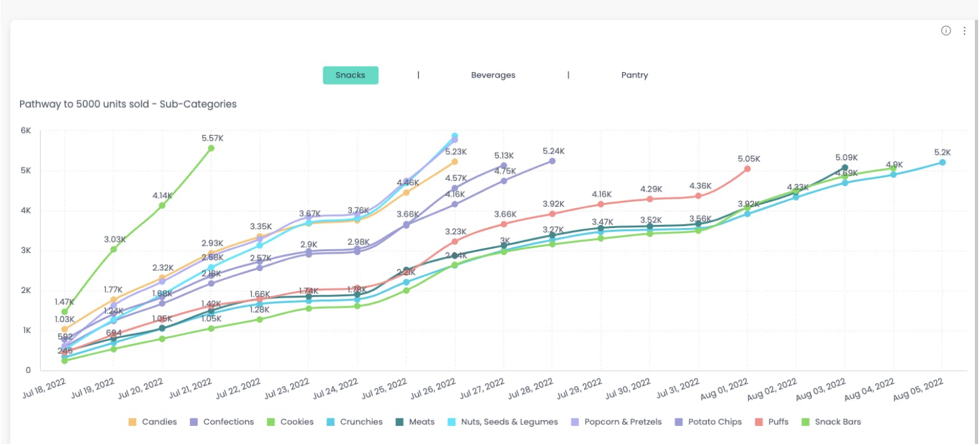This screenshot has width=980, height=446.
Task: Switch to the Beverages tab
Action: (x=493, y=75)
